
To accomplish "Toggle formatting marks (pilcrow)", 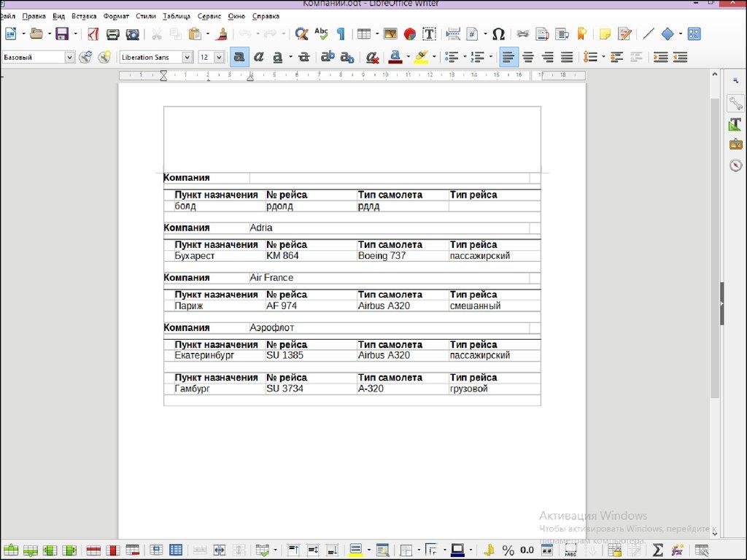I will click(x=340, y=34).
